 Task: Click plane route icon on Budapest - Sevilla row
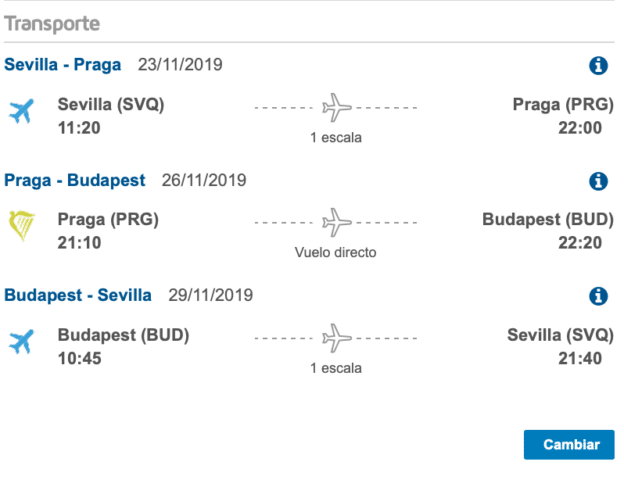pyautogui.click(x=337, y=336)
